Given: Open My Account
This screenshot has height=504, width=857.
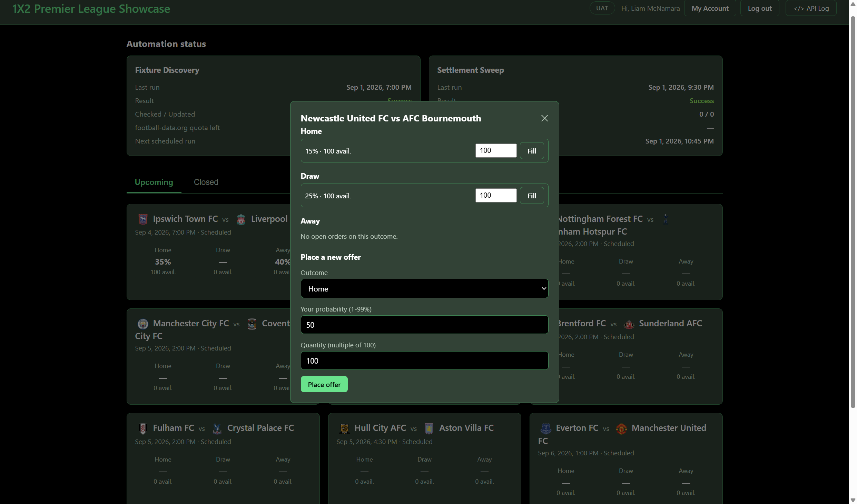Looking at the screenshot, I should (x=710, y=8).
